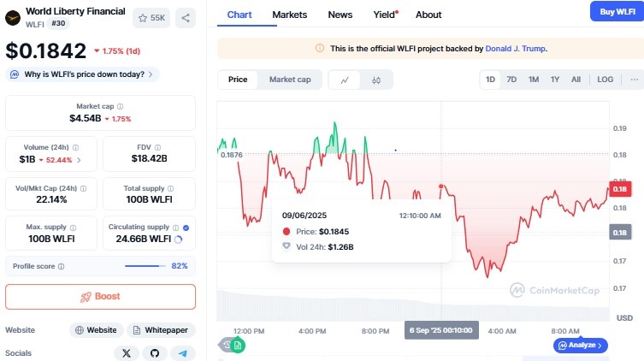Set chart range to 1M
644x361 pixels.
click(x=534, y=80)
